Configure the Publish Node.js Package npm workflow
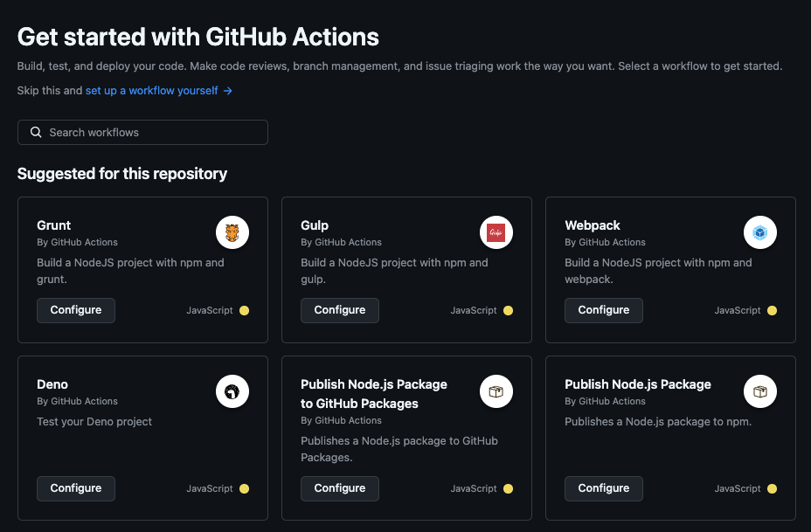The width and height of the screenshot is (811, 532). [x=604, y=488]
